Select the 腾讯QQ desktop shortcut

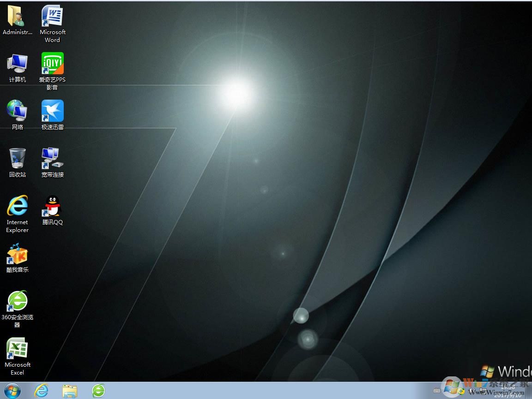53,210
